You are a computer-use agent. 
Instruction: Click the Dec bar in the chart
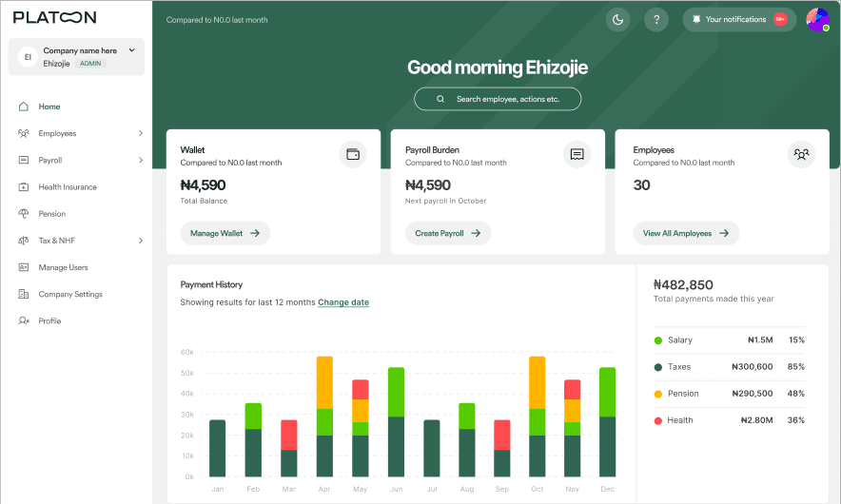click(607, 422)
